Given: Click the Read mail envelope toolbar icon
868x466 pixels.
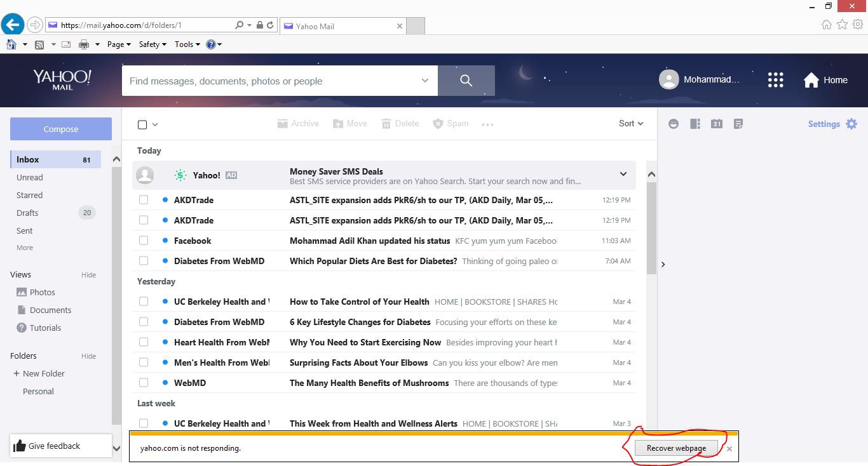Looking at the screenshot, I should coord(65,44).
